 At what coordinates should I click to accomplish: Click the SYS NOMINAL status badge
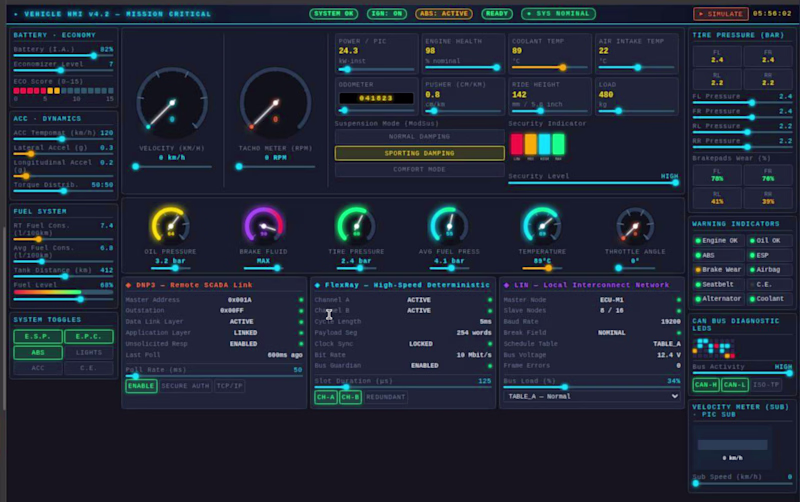[x=558, y=14]
